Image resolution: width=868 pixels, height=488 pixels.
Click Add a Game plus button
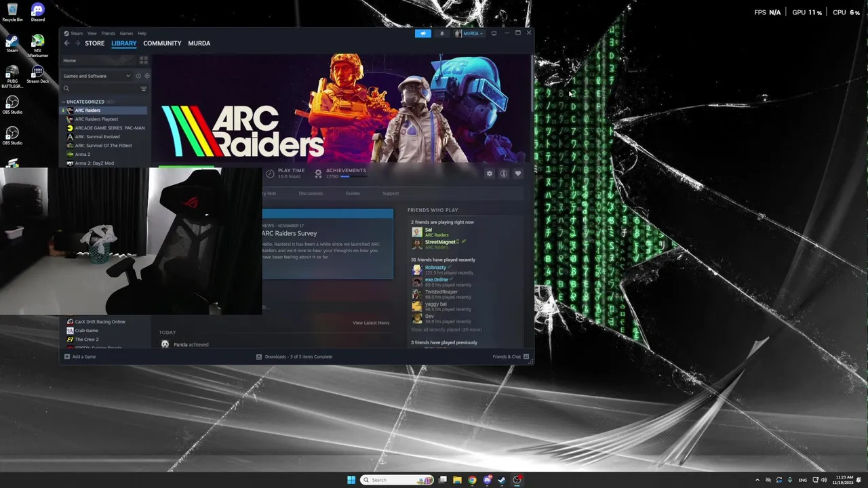(80, 357)
